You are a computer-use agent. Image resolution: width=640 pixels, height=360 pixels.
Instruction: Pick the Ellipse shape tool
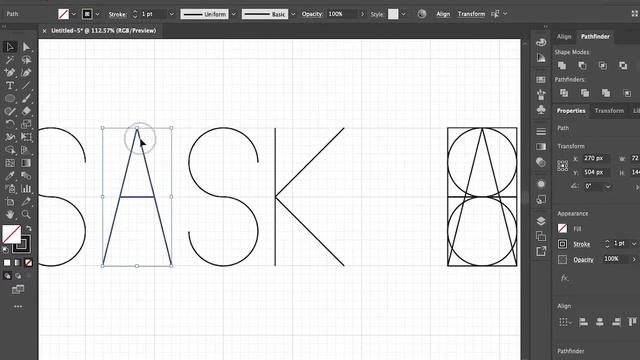pos(10,98)
